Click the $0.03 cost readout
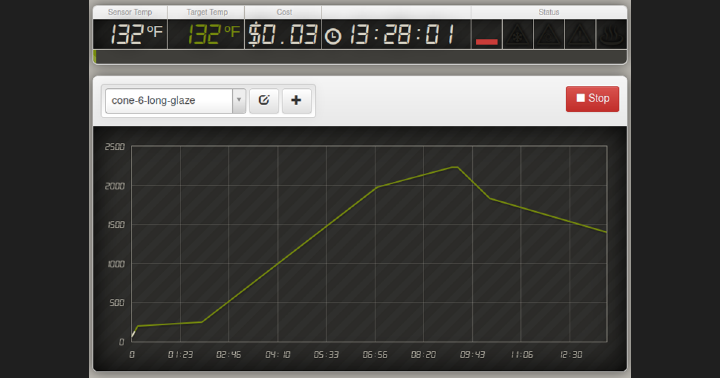The width and height of the screenshot is (720, 378). click(283, 34)
